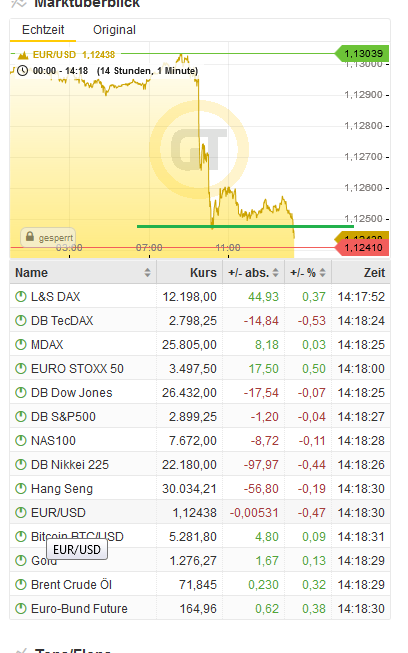Click the 07:00 time axis label
The height and width of the screenshot is (653, 408).
click(149, 248)
